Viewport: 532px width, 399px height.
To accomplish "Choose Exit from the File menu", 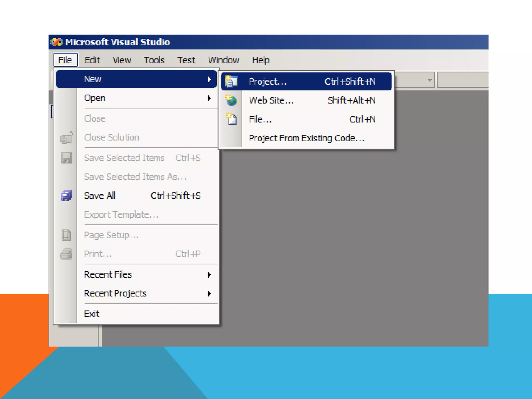I will [x=91, y=314].
